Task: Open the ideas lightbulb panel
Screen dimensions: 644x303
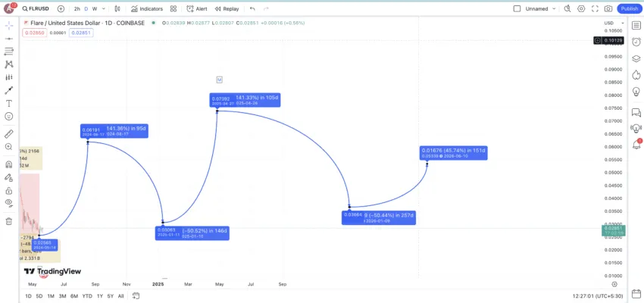Action: [x=636, y=91]
